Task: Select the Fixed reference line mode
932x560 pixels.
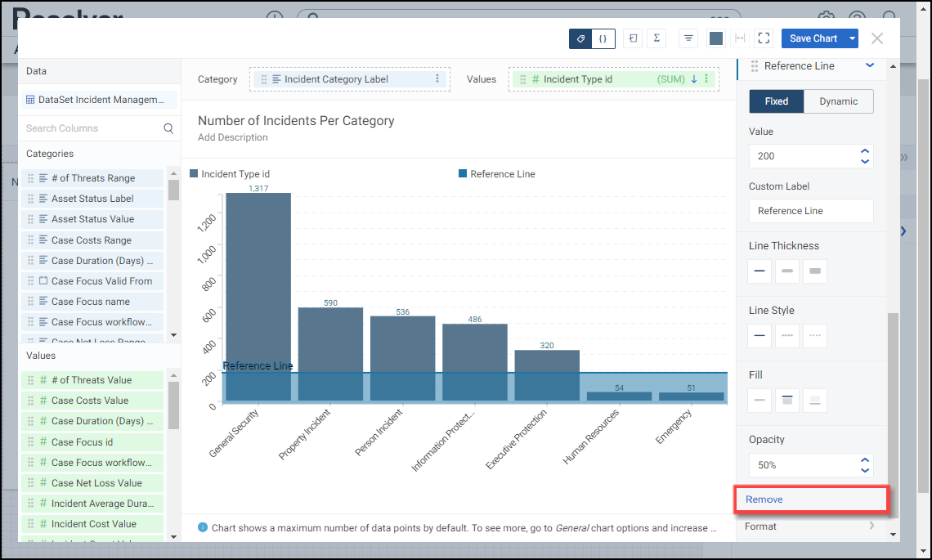Action: [776, 101]
